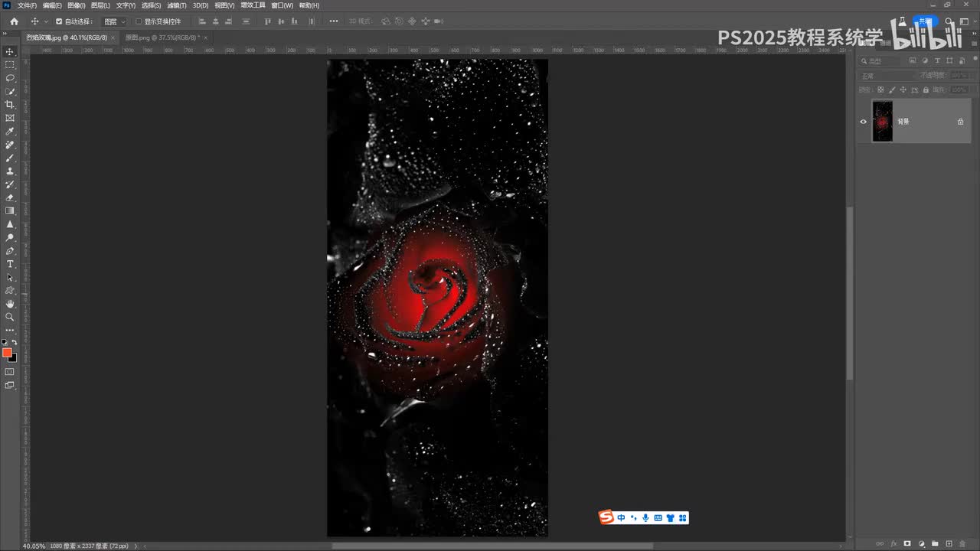
Task: Reset default foreground and background colors
Action: coord(5,342)
